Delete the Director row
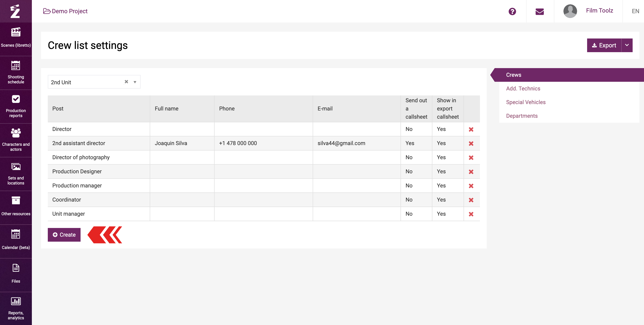 (x=471, y=129)
